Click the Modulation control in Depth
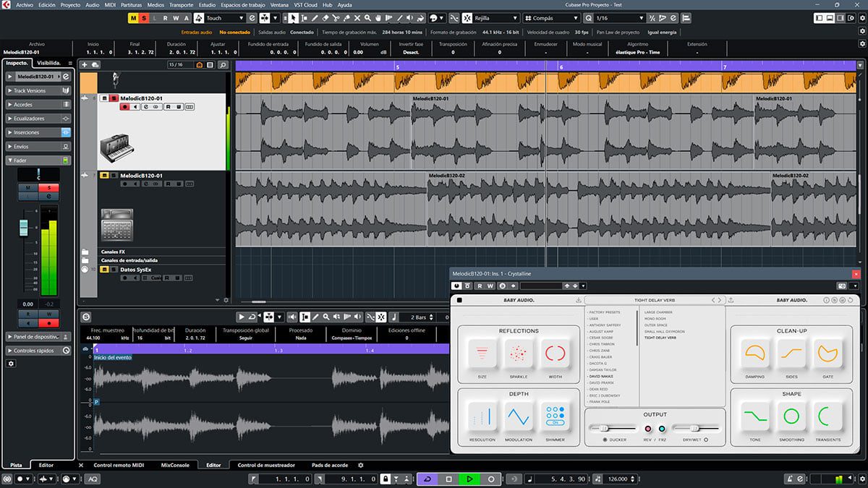Viewport: 868px width, 488px height. point(517,416)
